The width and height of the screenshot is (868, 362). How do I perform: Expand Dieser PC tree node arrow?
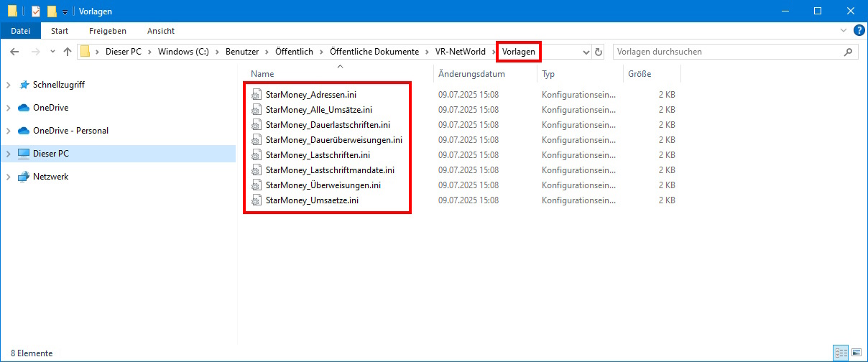[x=9, y=154]
